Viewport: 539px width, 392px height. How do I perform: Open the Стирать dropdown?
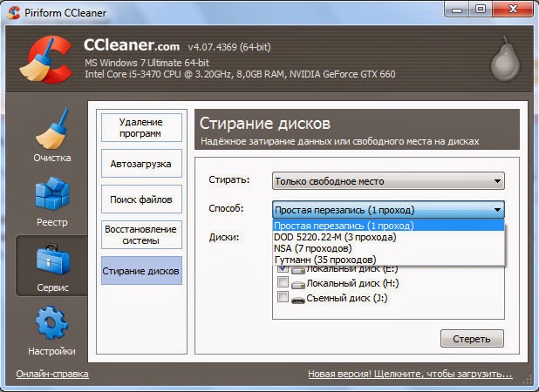[x=388, y=181]
